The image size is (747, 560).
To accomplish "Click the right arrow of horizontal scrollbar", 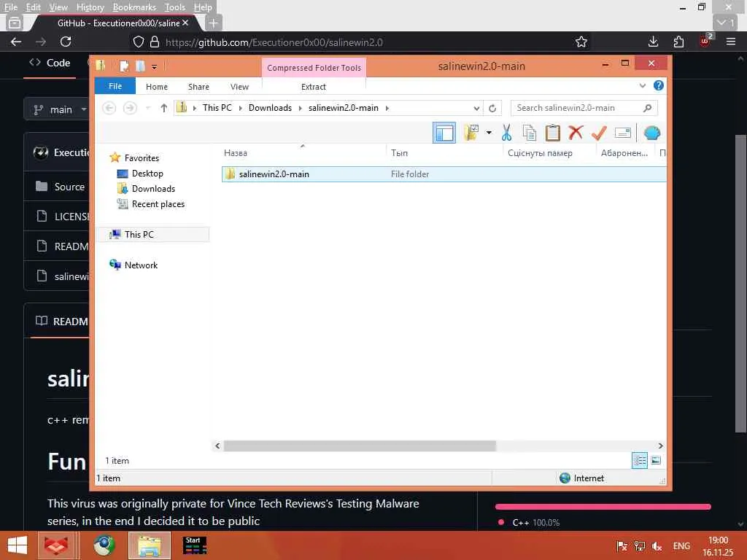I will (x=661, y=446).
